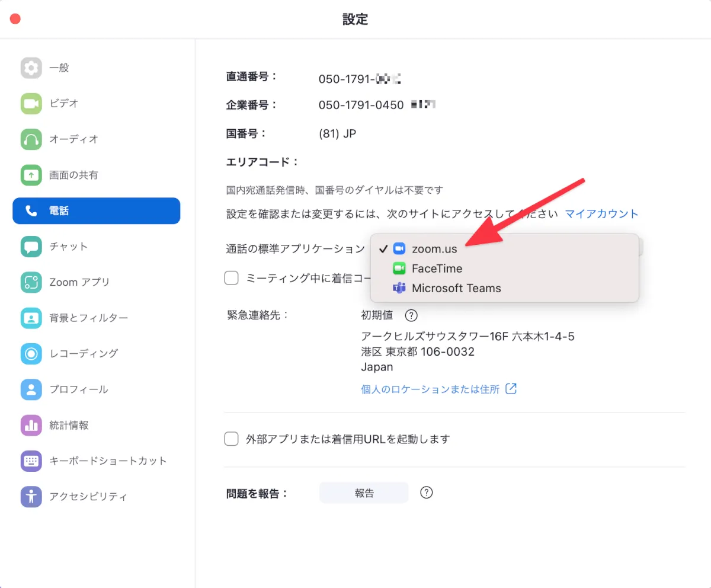Click the 報告 button

point(364,493)
